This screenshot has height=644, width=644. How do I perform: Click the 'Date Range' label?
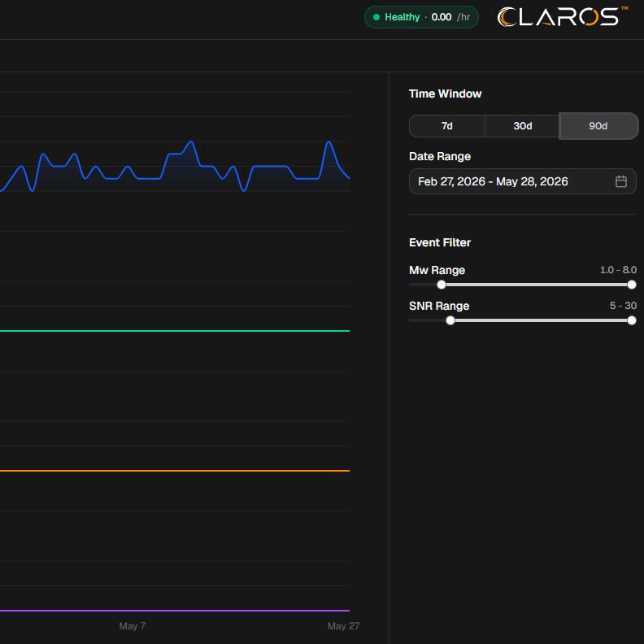440,156
